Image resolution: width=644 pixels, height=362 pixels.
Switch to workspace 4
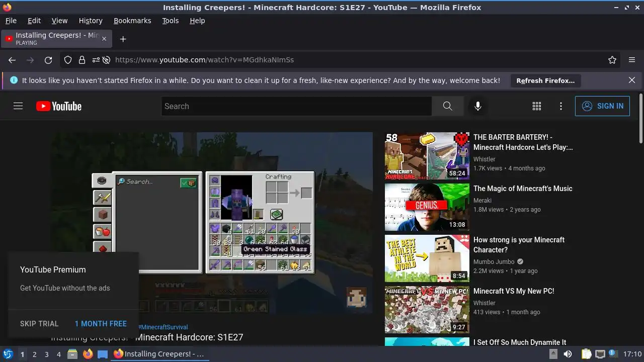pyautogui.click(x=59, y=354)
